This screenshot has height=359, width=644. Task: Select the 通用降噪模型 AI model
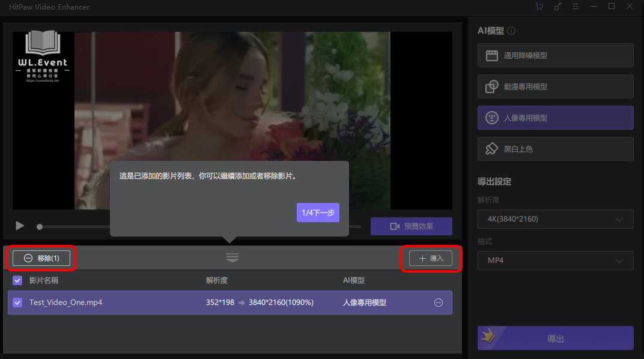555,55
